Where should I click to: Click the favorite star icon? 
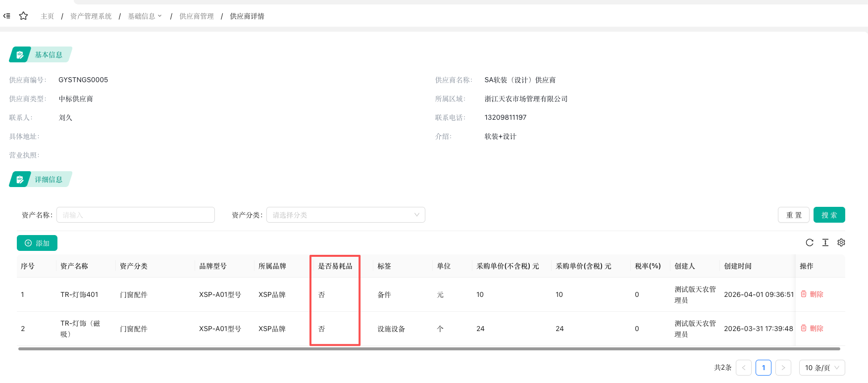pos(23,16)
